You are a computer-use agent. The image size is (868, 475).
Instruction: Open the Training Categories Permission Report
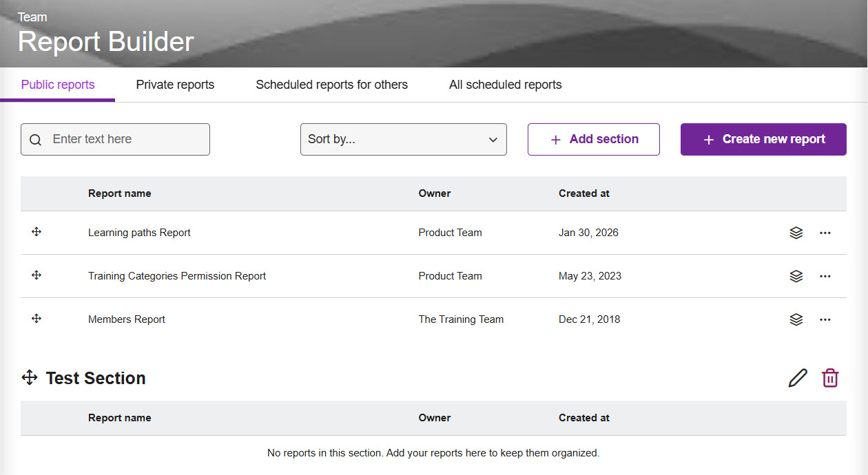(177, 276)
